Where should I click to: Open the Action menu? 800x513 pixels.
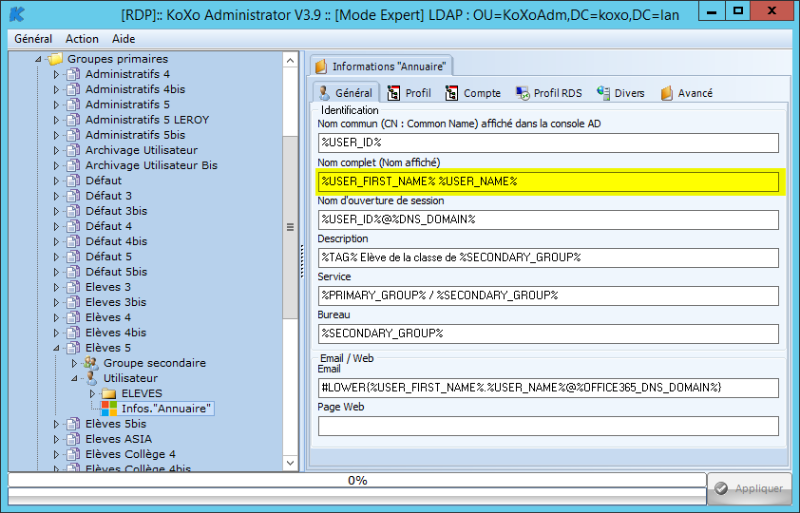pyautogui.click(x=82, y=39)
